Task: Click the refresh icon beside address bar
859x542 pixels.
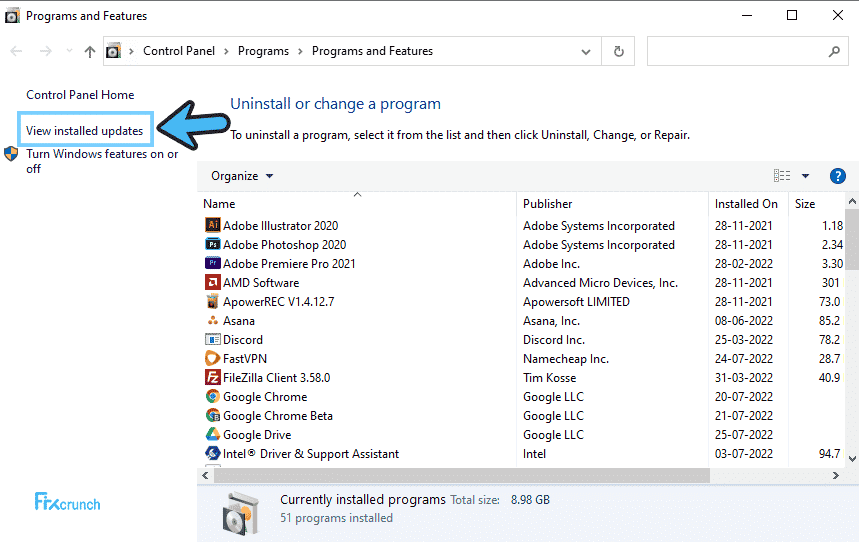Action: [x=619, y=51]
